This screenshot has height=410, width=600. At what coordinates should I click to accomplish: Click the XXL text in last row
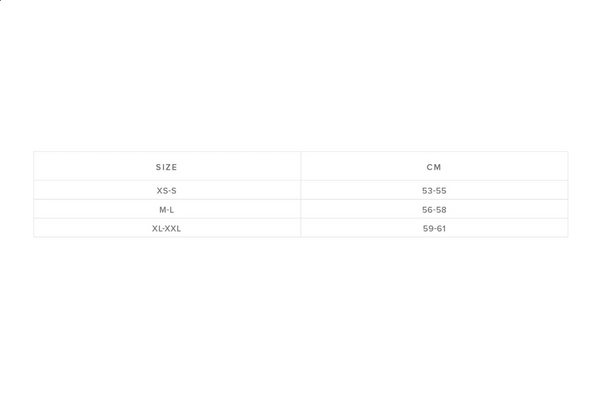[173, 229]
